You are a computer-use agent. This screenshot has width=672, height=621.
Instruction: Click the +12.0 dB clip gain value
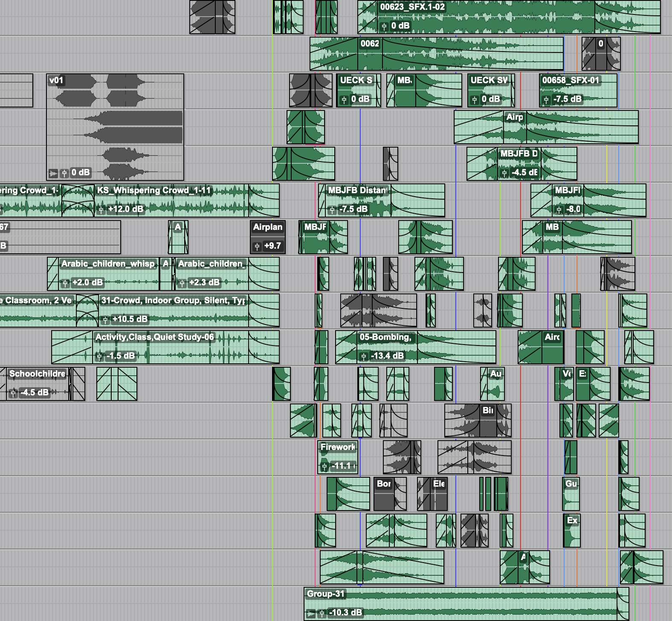coord(125,209)
